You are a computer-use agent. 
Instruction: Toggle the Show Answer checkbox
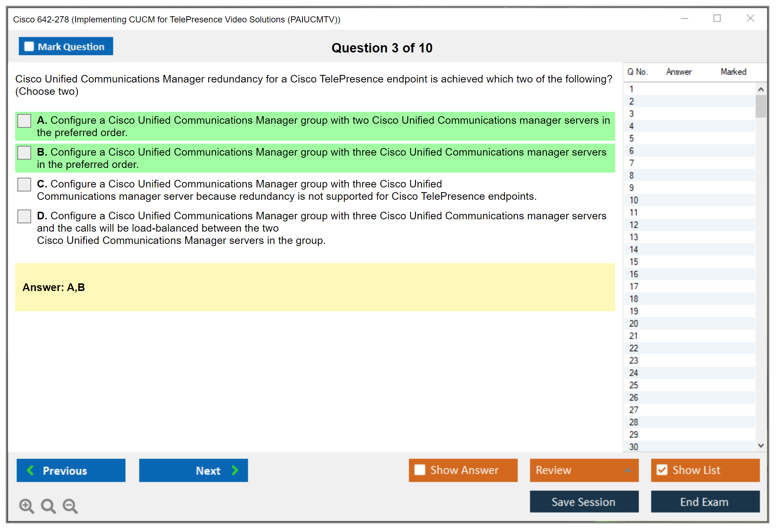click(x=420, y=470)
